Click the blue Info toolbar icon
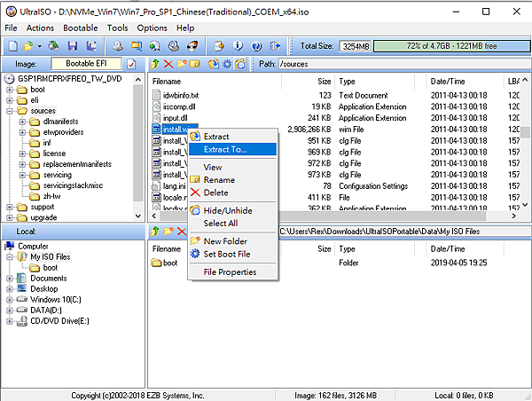Screen dimensions: 532x401 (238, 46)
